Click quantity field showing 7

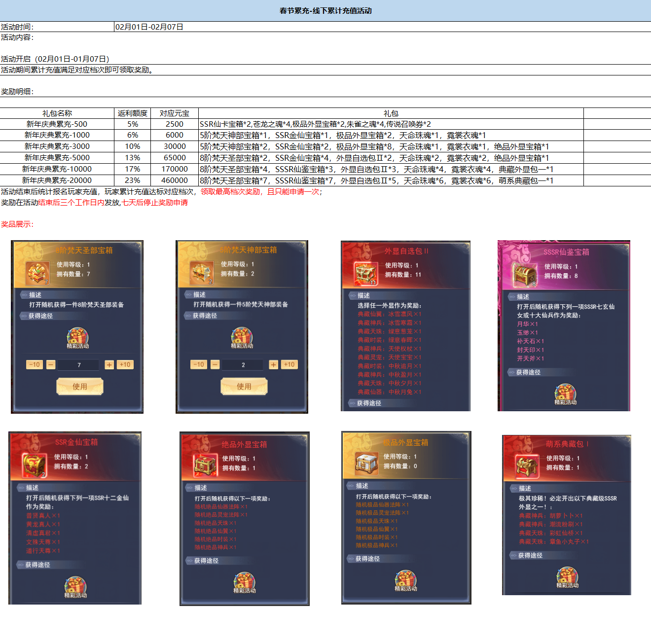point(79,365)
